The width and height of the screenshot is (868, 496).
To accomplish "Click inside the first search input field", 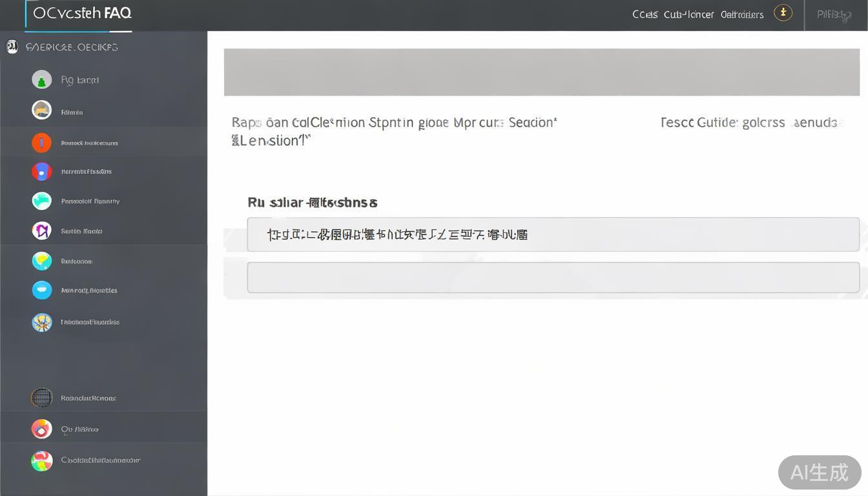I will pyautogui.click(x=553, y=234).
